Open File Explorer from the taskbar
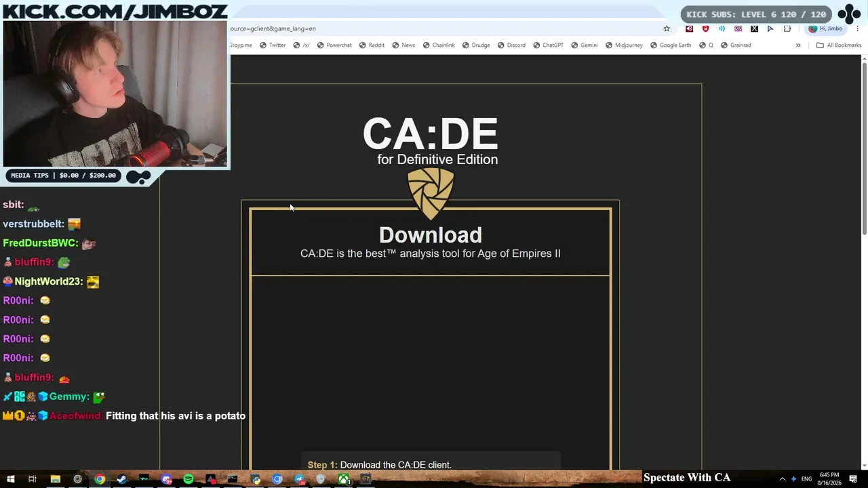Screen dimensions: 868x488 [x=55, y=479]
